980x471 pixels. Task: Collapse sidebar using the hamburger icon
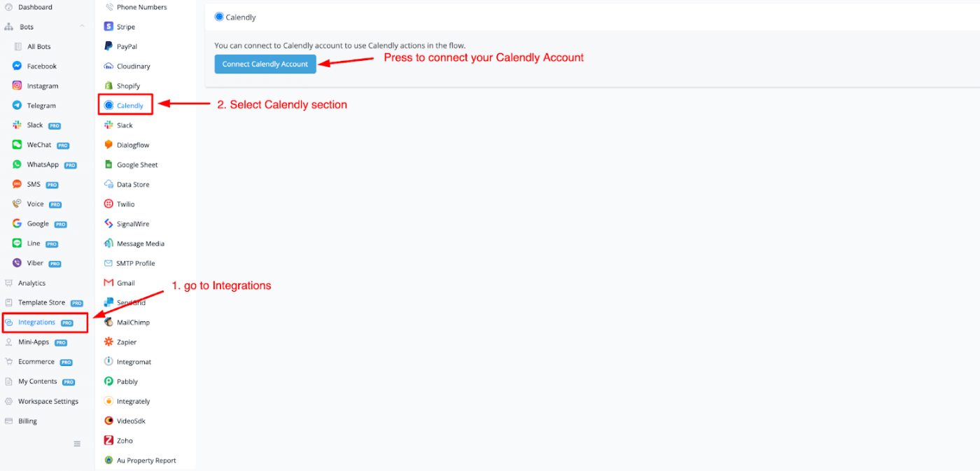pos(77,444)
